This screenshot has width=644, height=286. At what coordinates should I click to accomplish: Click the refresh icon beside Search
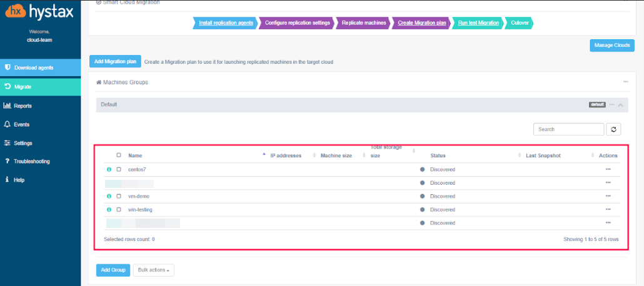pyautogui.click(x=613, y=129)
